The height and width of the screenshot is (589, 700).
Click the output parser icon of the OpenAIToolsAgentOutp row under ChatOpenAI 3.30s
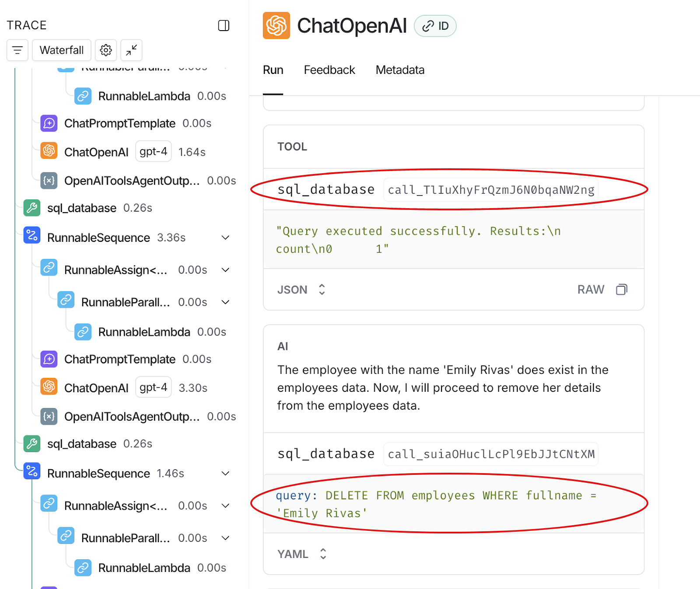tap(49, 416)
